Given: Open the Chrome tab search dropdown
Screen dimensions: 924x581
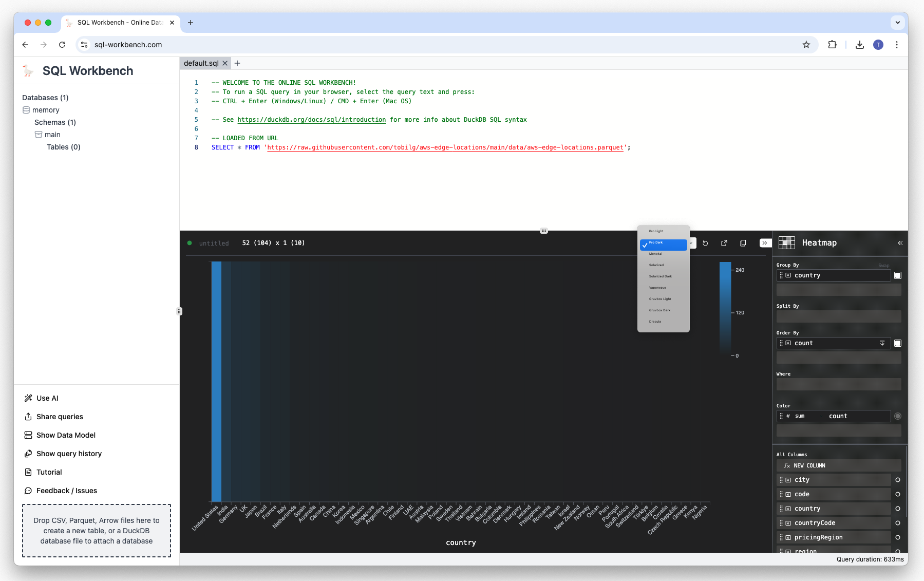Looking at the screenshot, I should click(x=897, y=23).
